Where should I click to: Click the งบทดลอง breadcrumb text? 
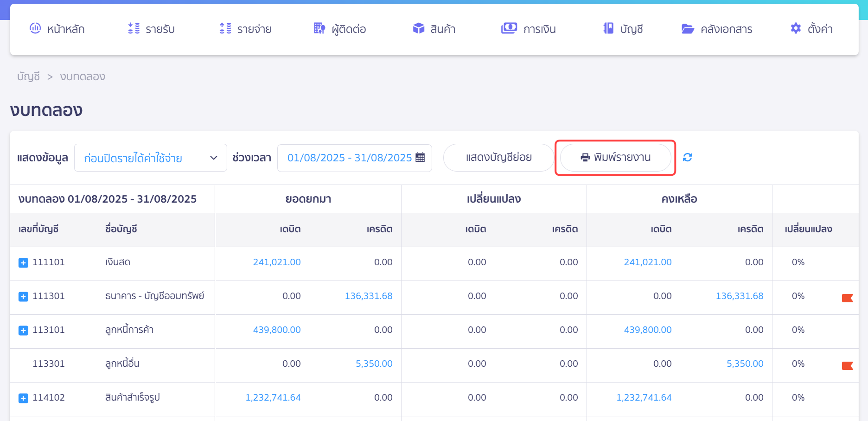pyautogui.click(x=83, y=77)
